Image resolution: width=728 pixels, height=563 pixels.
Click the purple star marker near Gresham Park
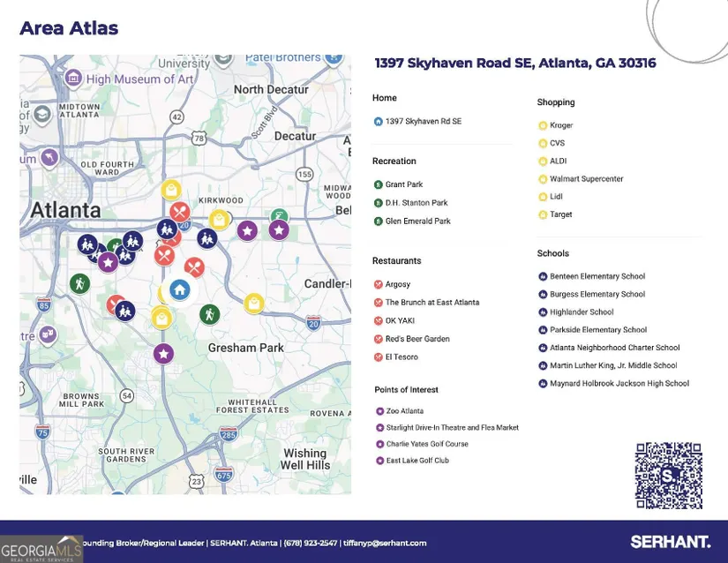[x=163, y=354]
